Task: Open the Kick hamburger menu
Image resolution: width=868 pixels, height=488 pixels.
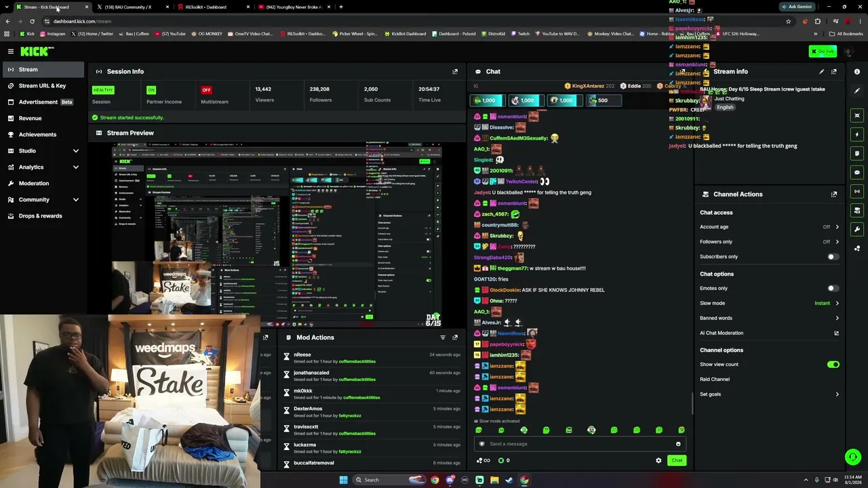Action: tap(11, 52)
